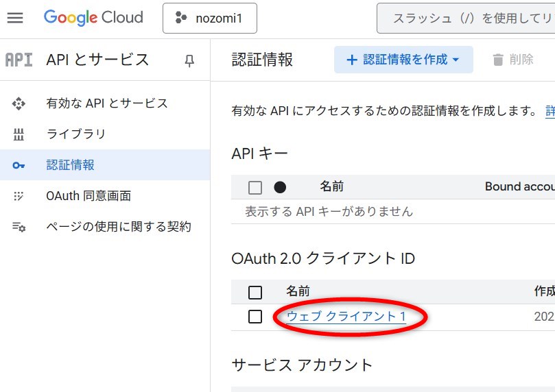Image resolution: width=555 pixels, height=392 pixels.
Task: Click the 削除 button
Action: [513, 60]
